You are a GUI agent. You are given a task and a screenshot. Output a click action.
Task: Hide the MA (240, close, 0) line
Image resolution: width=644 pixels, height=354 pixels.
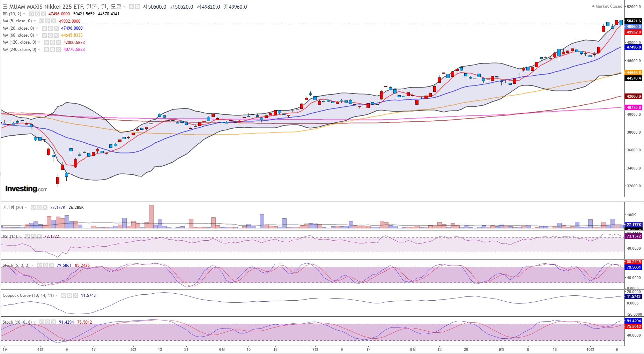[46, 50]
